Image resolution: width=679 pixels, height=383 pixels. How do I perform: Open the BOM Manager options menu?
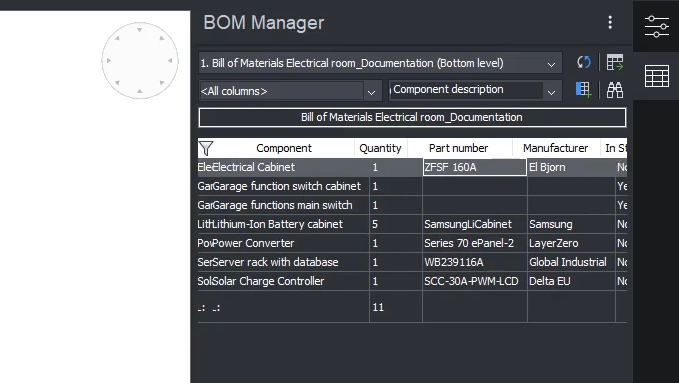610,23
